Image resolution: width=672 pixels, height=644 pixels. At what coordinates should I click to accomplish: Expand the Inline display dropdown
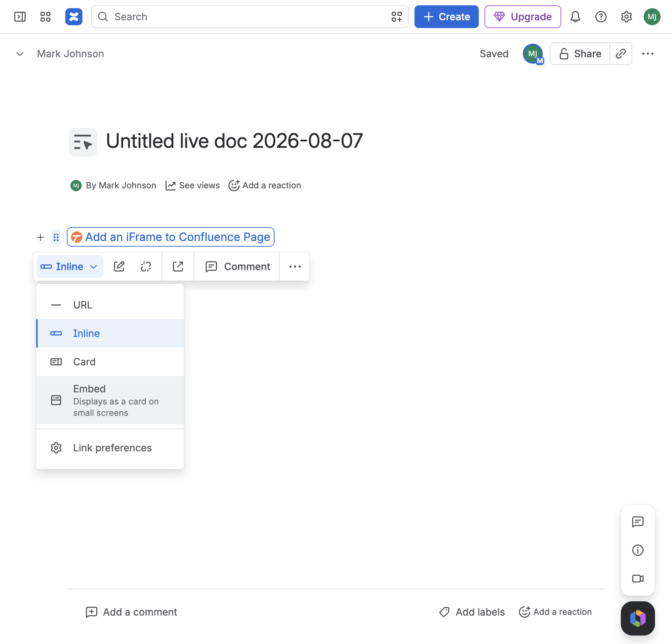(70, 267)
